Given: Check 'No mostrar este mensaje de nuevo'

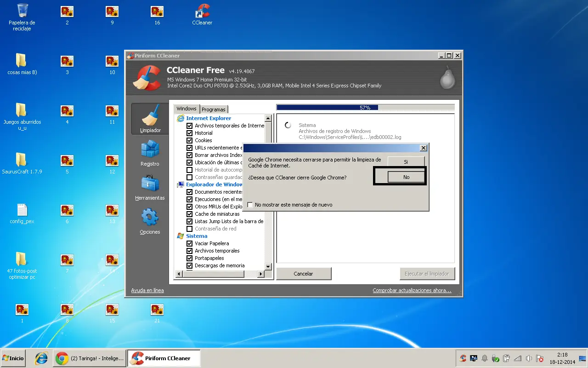Looking at the screenshot, I should [250, 205].
